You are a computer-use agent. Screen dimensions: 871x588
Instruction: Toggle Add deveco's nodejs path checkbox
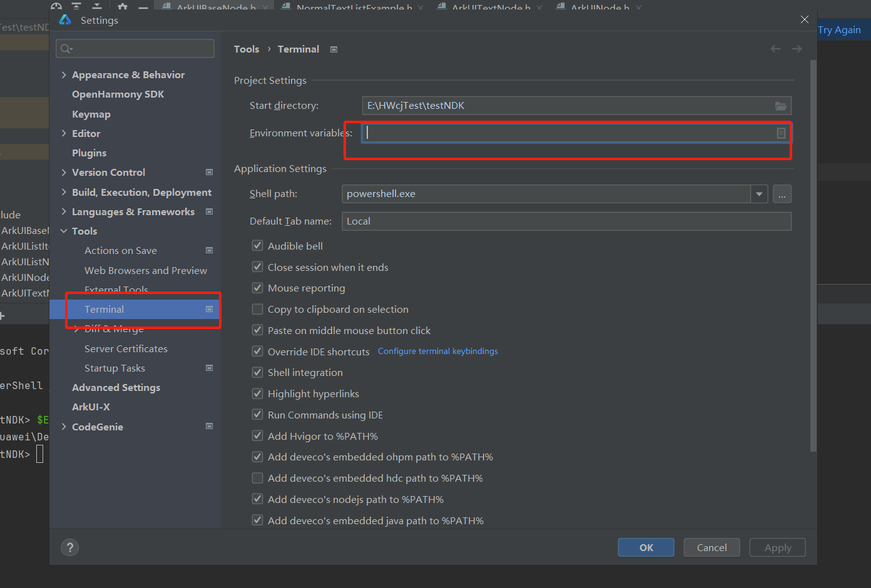point(257,499)
